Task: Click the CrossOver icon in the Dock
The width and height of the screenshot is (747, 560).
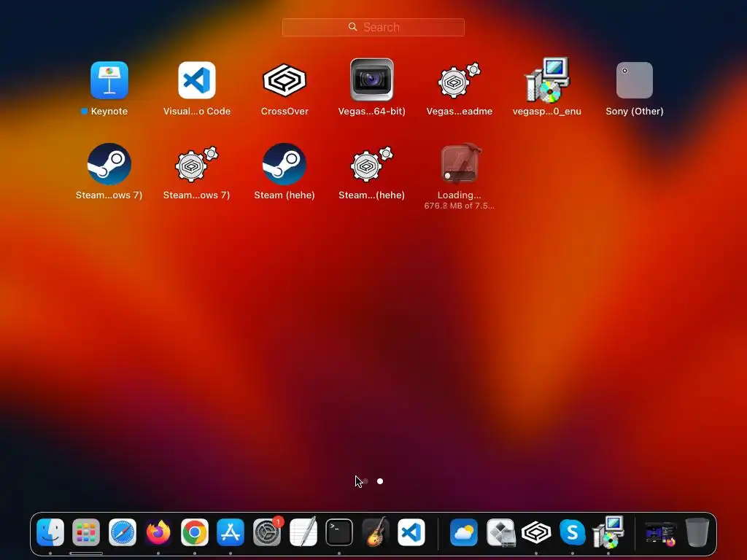Action: point(536,532)
